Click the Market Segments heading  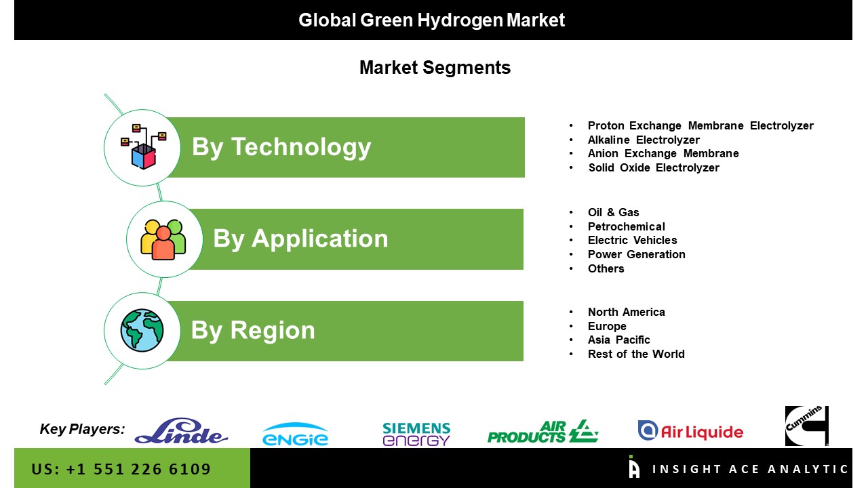435,68
